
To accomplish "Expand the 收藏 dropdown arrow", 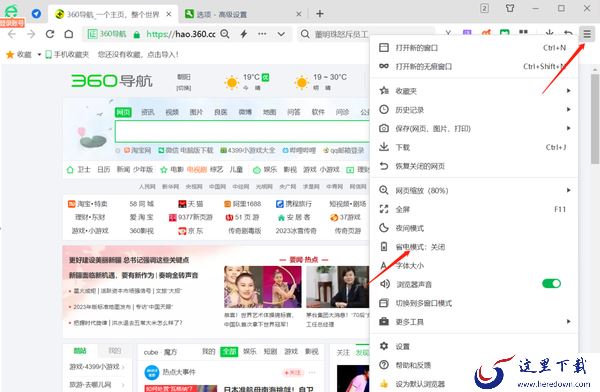I will tap(39, 54).
